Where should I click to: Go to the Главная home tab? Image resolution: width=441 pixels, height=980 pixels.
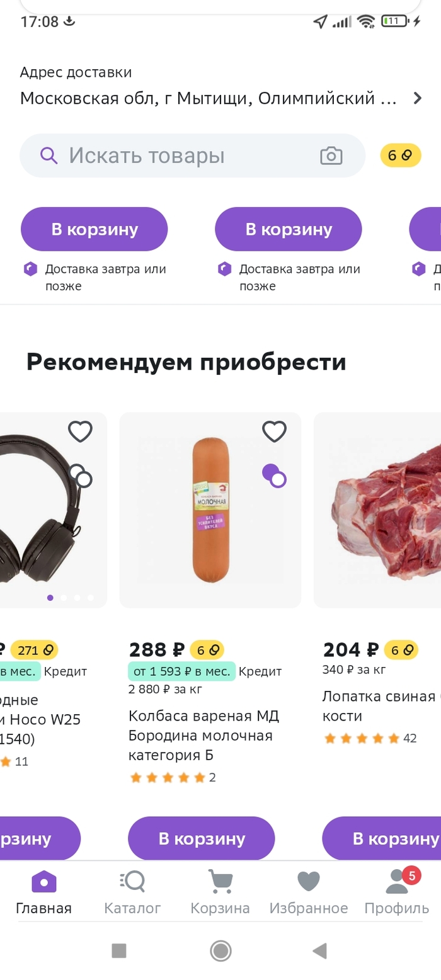click(44, 892)
